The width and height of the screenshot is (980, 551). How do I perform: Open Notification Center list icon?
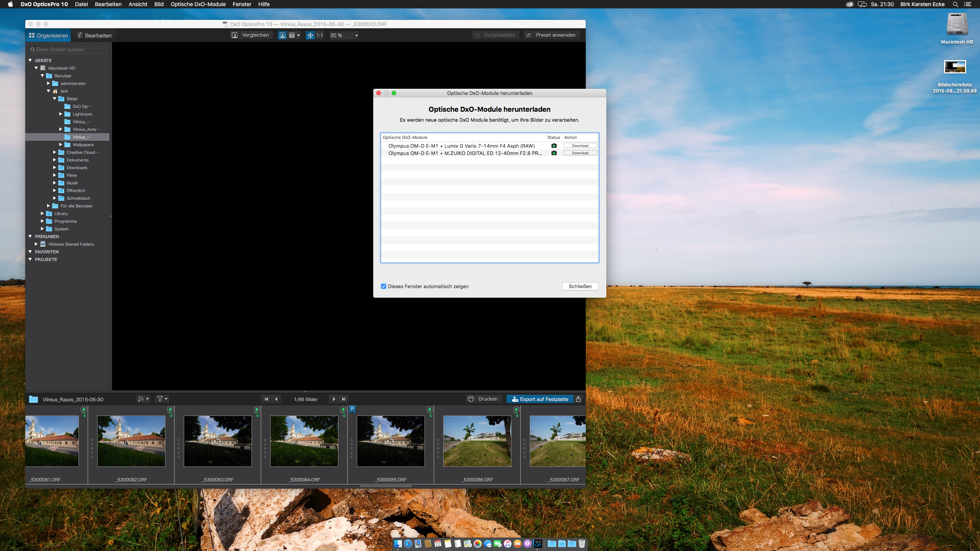pyautogui.click(x=968, y=4)
